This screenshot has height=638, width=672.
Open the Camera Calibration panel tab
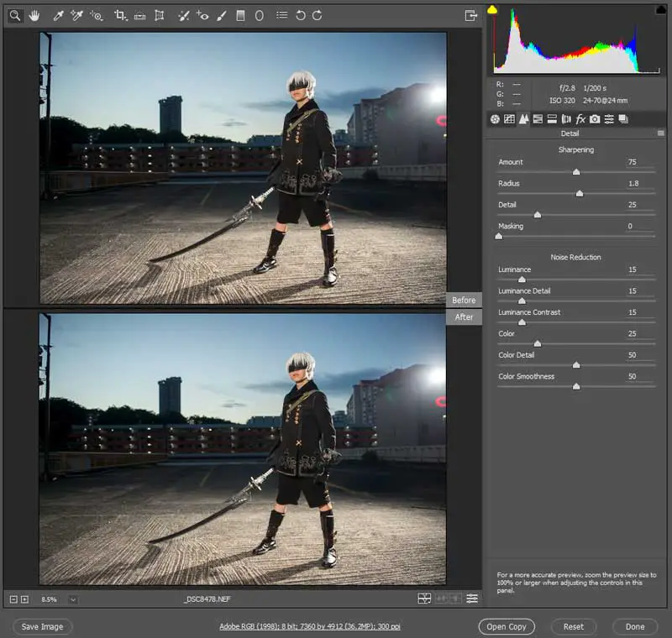(x=595, y=119)
